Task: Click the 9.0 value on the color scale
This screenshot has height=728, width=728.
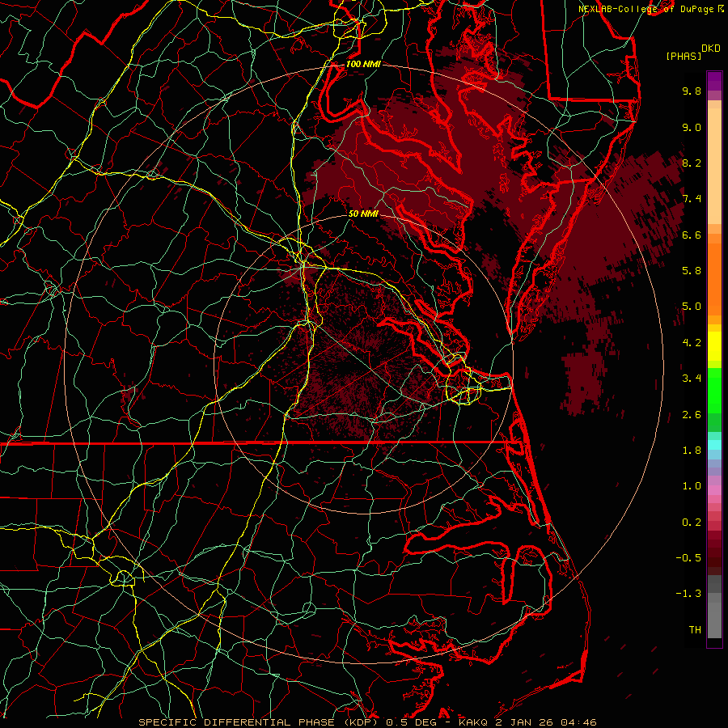Action: click(692, 128)
